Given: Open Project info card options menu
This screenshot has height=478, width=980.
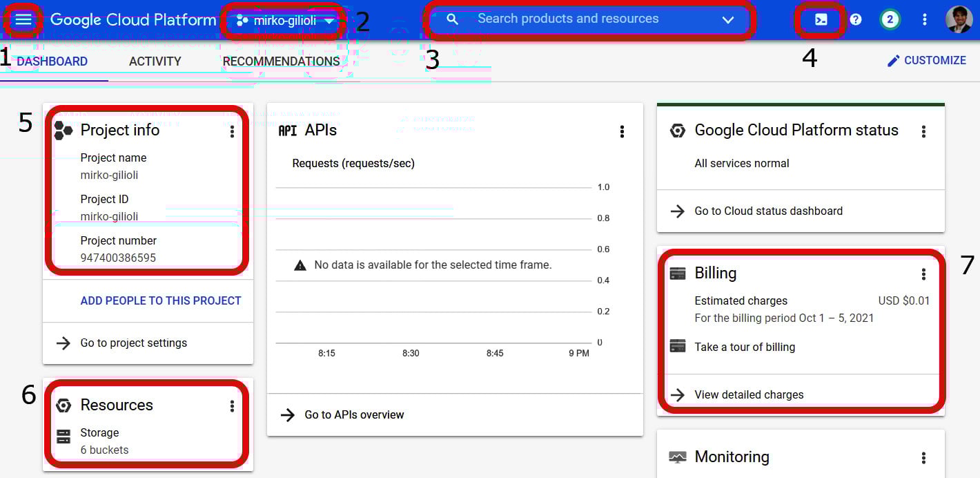Looking at the screenshot, I should click(232, 131).
